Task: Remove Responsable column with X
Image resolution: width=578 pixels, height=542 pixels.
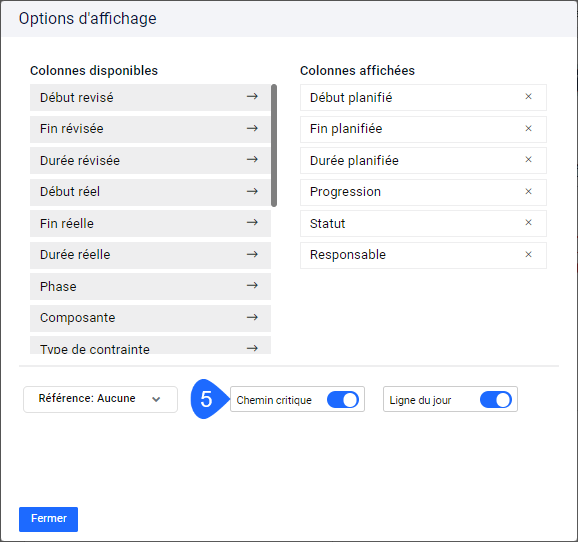Action: [x=528, y=254]
